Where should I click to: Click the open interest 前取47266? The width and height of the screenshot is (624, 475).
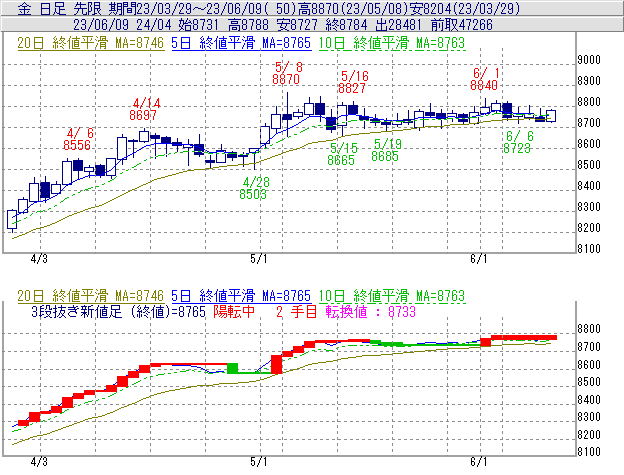[x=462, y=25]
